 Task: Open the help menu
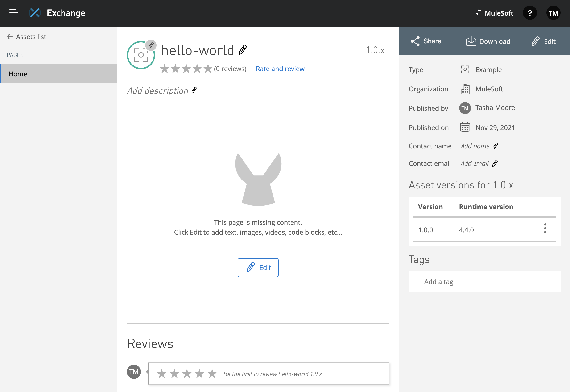click(x=530, y=13)
